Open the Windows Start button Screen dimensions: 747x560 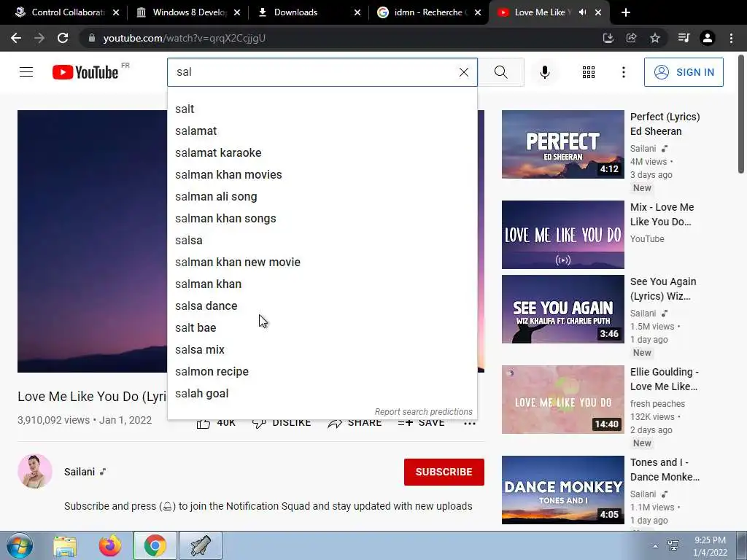(20, 545)
